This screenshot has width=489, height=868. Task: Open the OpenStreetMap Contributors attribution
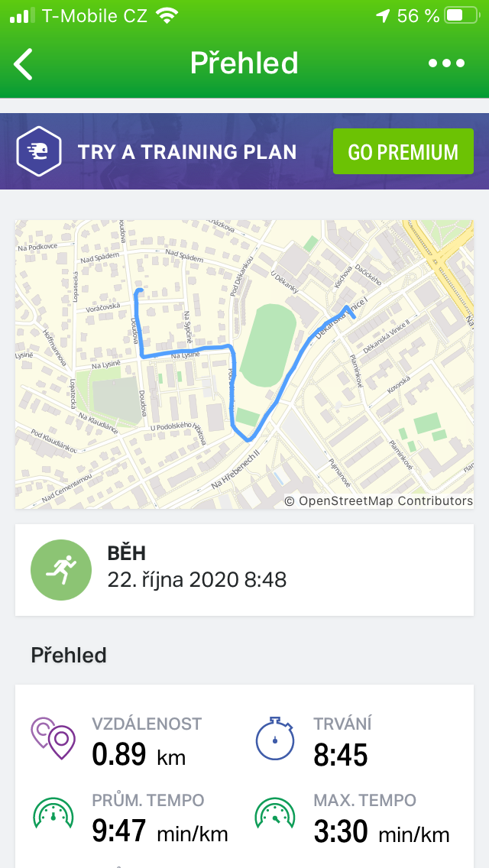pyautogui.click(x=379, y=501)
